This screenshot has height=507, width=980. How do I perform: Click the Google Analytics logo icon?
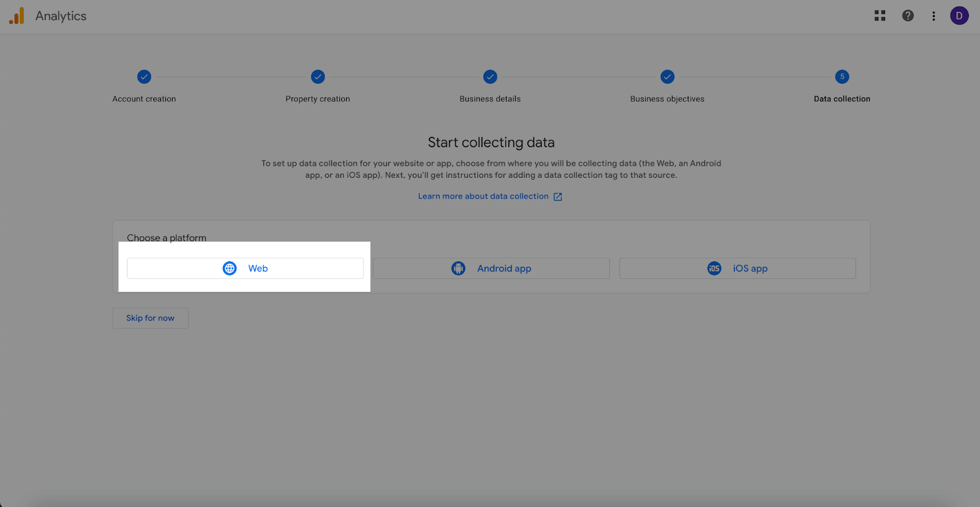pos(17,16)
